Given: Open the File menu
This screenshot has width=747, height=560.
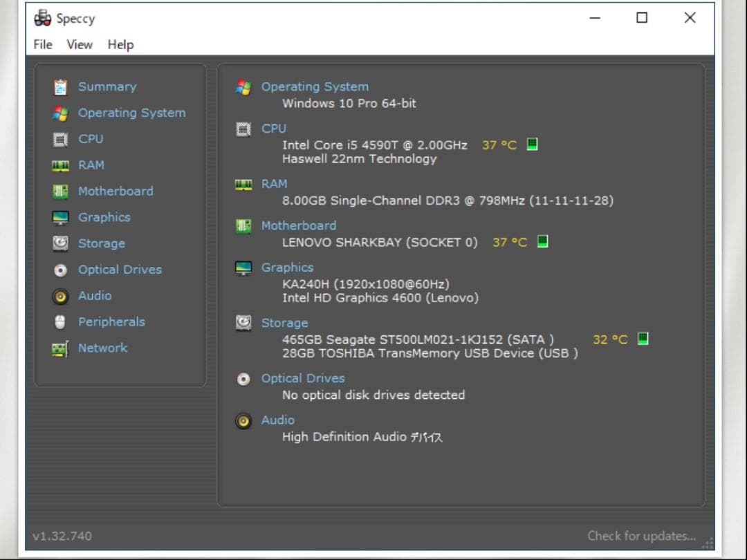Looking at the screenshot, I should pos(41,44).
